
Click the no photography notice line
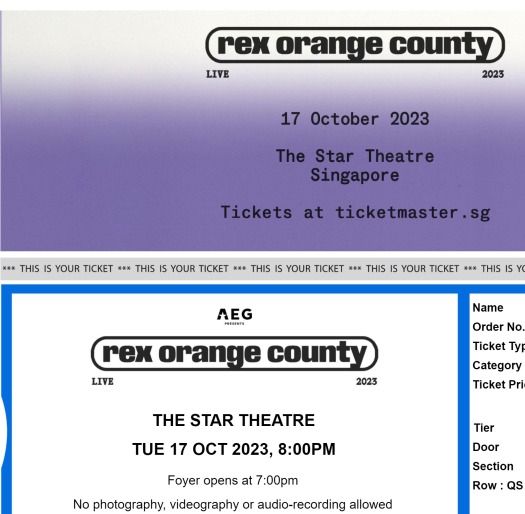233,504
